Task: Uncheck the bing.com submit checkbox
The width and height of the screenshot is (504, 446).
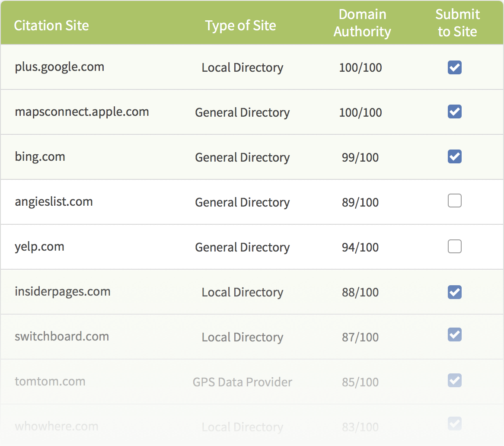Action: pos(454,156)
